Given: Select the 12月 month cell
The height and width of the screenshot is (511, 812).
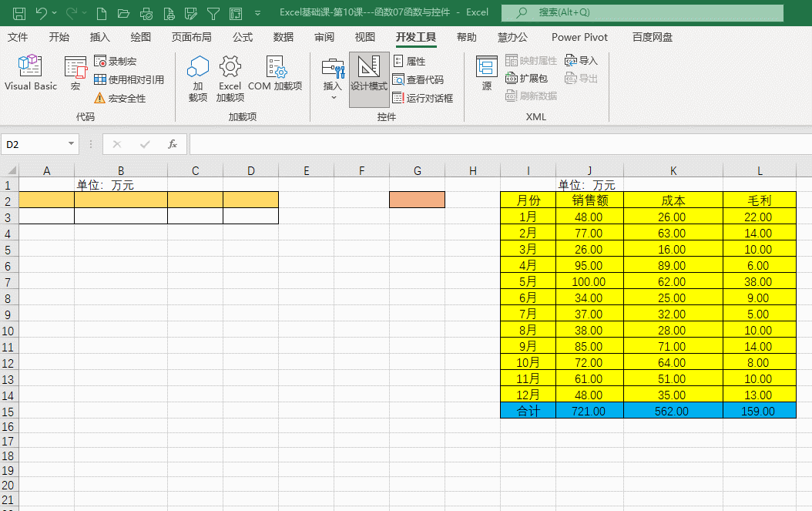Looking at the screenshot, I should [528, 395].
